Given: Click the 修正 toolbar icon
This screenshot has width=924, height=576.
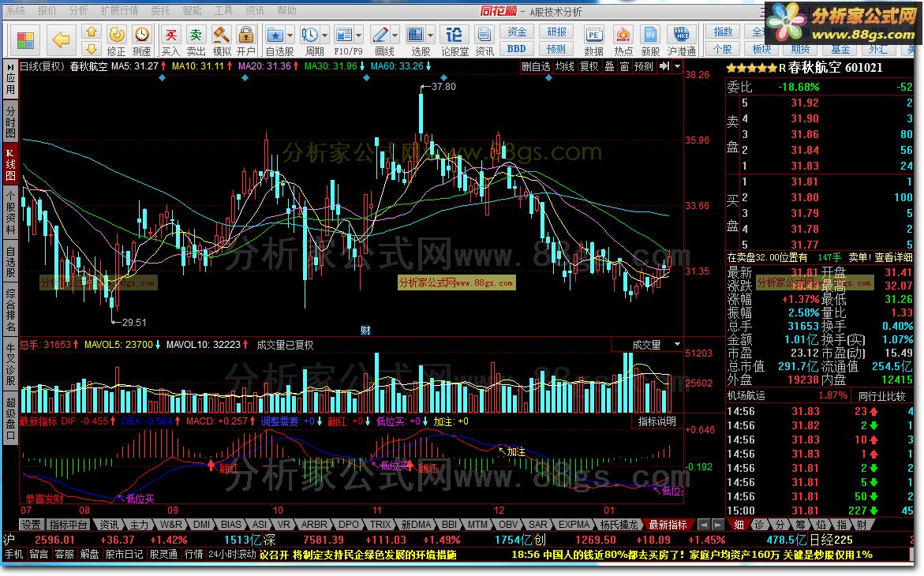Looking at the screenshot, I should pos(117,41).
